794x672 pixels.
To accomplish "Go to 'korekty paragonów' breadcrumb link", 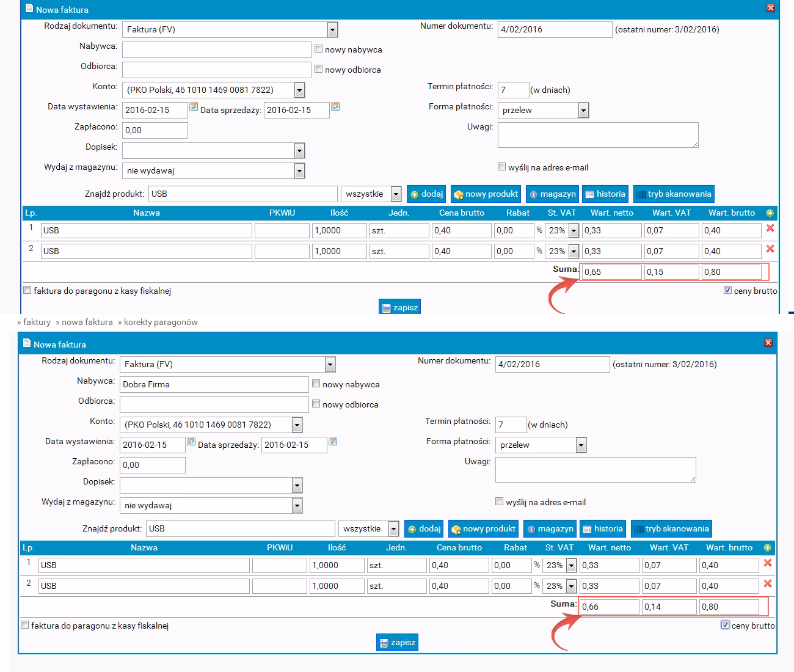I will (x=160, y=323).
